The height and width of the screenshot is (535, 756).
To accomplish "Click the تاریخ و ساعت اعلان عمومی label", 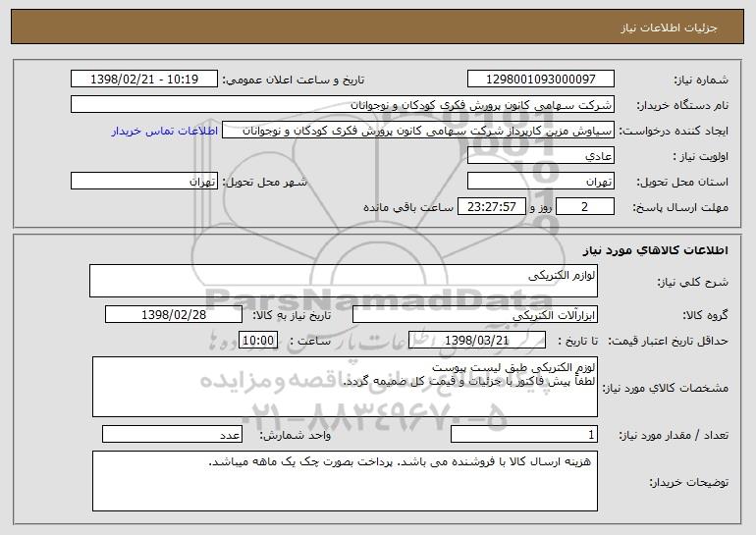I will coord(294,80).
